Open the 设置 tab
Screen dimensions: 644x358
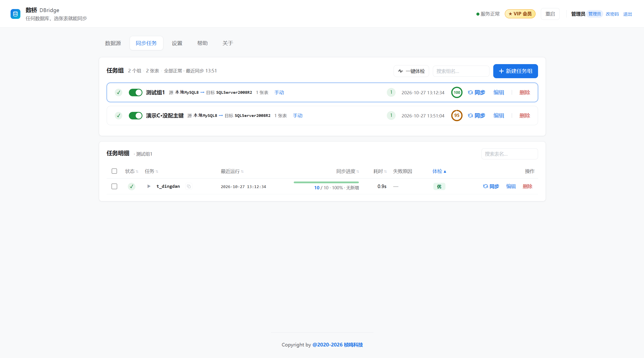177,43
